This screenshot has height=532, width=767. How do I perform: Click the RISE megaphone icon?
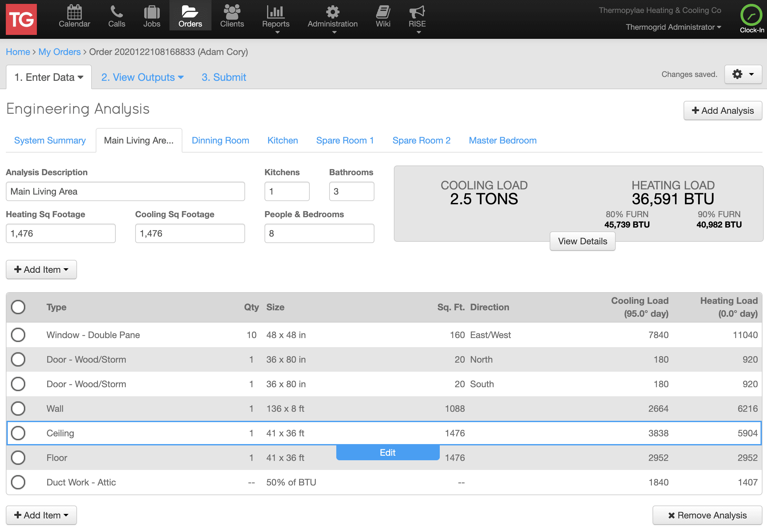click(x=417, y=13)
